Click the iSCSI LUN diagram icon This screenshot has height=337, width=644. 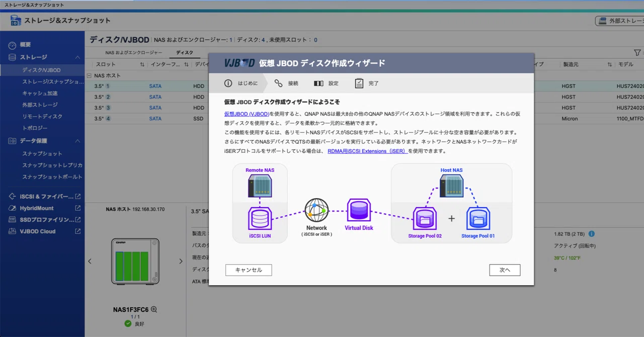click(260, 219)
